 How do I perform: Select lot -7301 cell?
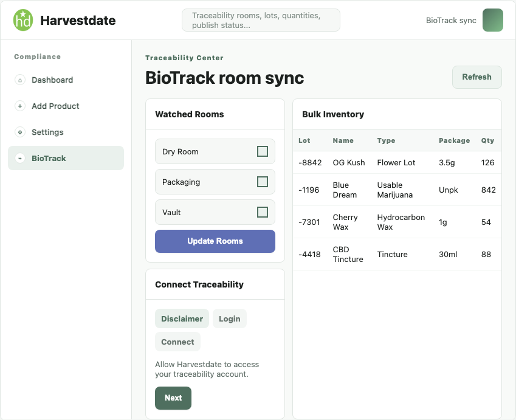click(309, 222)
